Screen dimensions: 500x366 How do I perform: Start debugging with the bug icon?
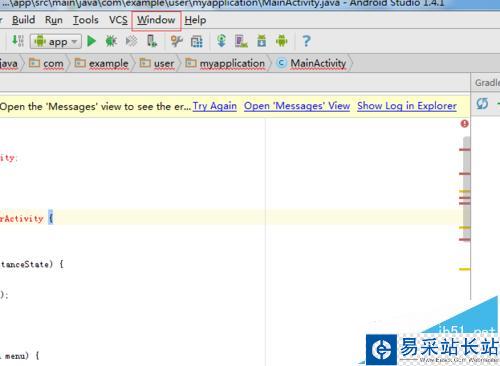111,41
